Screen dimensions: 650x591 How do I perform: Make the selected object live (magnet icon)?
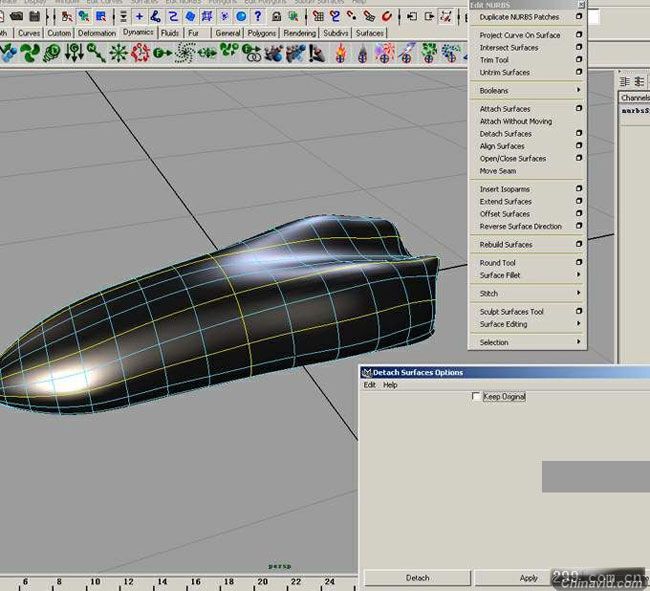pos(386,17)
